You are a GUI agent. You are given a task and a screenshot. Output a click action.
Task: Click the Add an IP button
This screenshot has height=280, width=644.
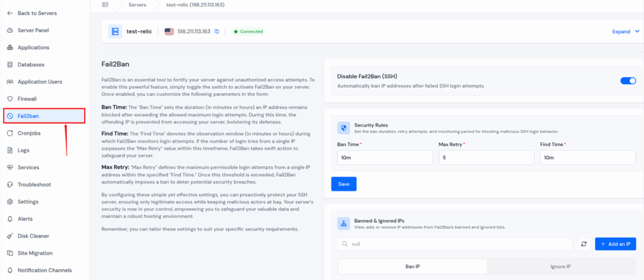pyautogui.click(x=614, y=244)
